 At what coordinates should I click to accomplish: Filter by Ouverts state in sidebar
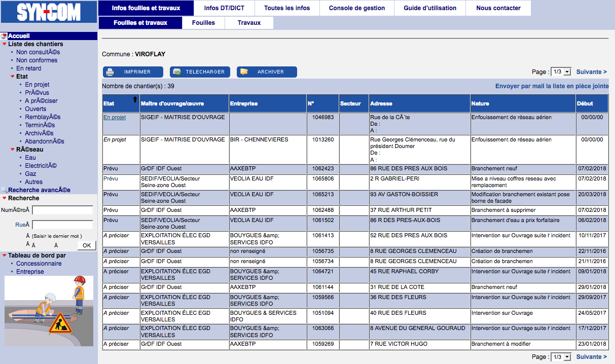click(35, 109)
